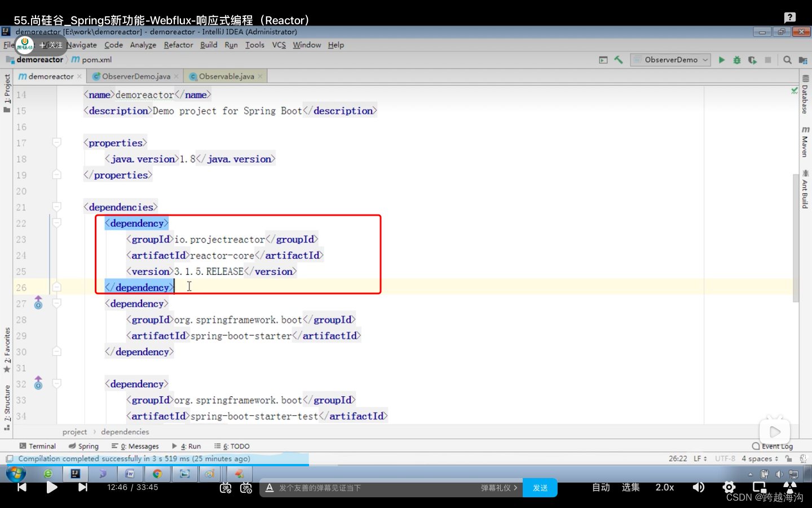Open the Event Log icon
The width and height of the screenshot is (812, 508).
pyautogui.click(x=756, y=446)
